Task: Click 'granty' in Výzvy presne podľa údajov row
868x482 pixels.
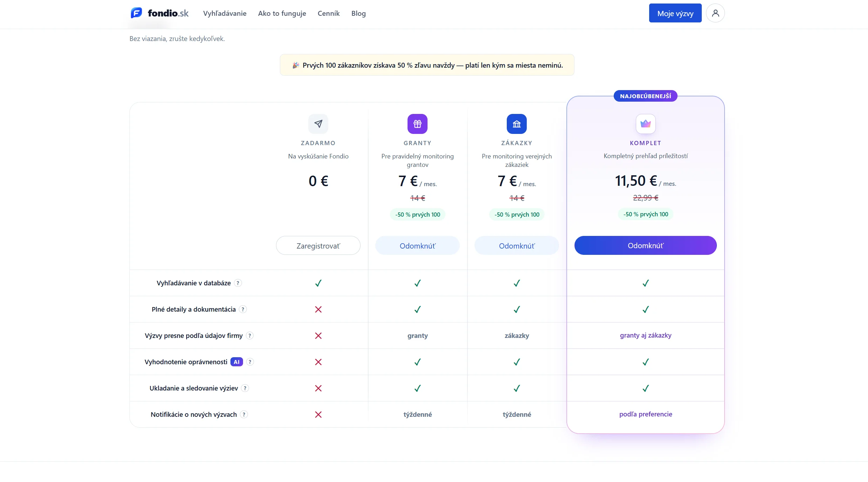Action: [417, 335]
